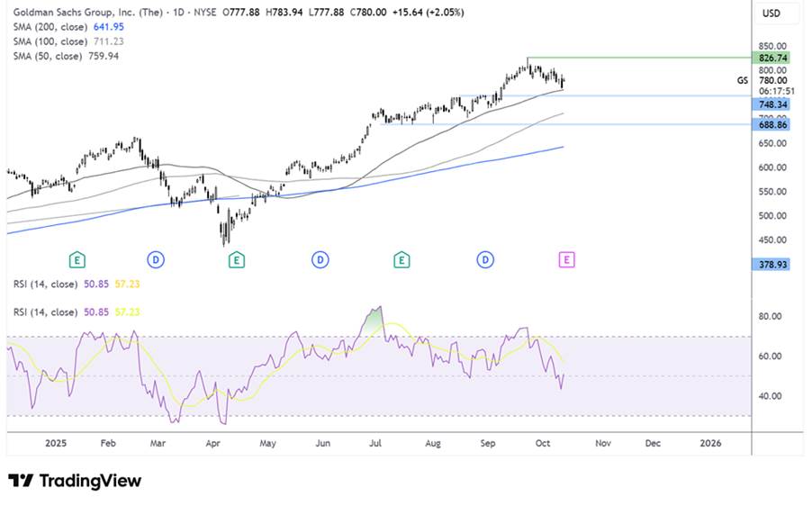Image resolution: width=812 pixels, height=506 pixels.
Task: Click the Dec time axis label
Action: (653, 443)
